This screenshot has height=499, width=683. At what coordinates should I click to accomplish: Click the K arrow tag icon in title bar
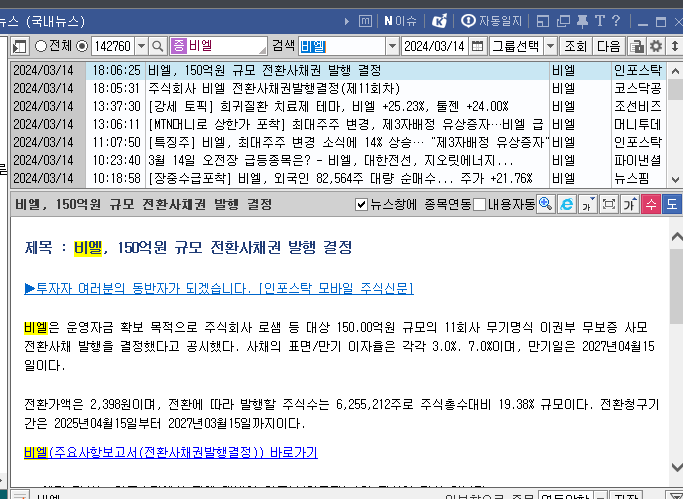pyautogui.click(x=439, y=20)
